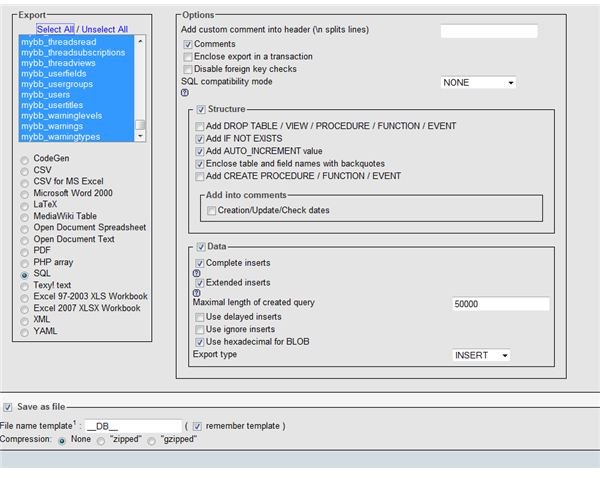Choose PDF export format

click(x=24, y=252)
